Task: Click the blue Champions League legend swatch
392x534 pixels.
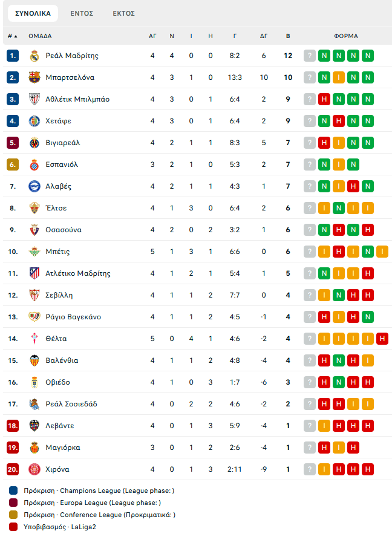Action: tap(13, 490)
